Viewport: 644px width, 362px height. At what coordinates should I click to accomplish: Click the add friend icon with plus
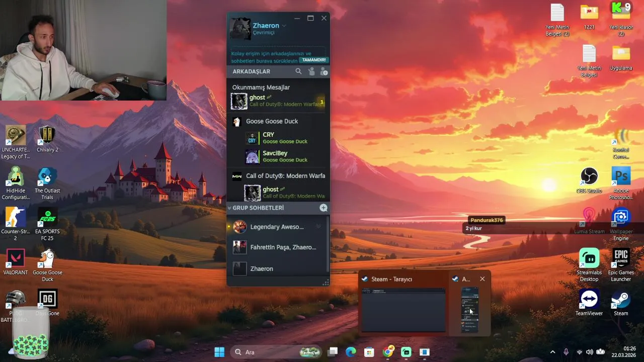coord(324,71)
